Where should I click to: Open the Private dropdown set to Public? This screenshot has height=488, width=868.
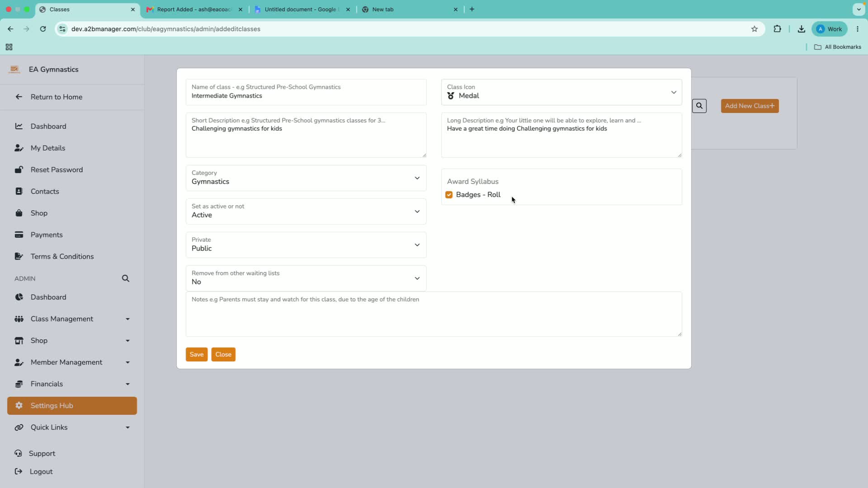(306, 245)
